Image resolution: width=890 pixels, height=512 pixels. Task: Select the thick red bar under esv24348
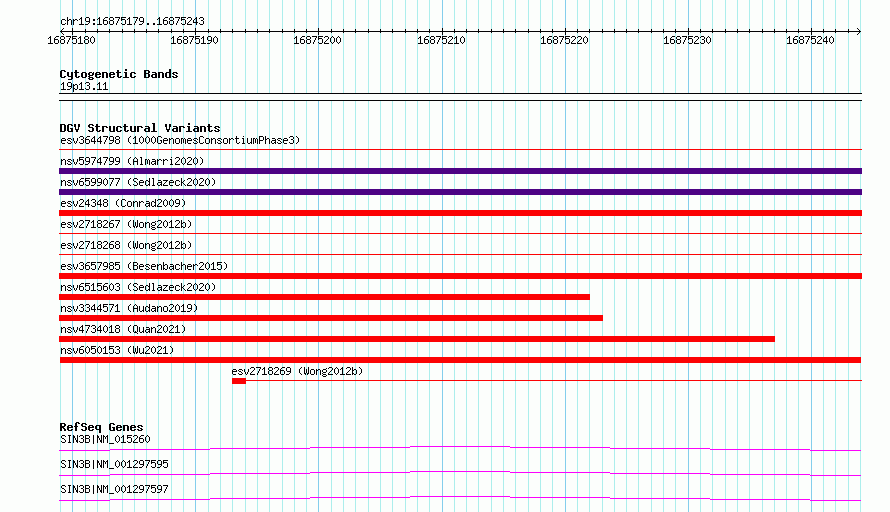click(x=460, y=213)
